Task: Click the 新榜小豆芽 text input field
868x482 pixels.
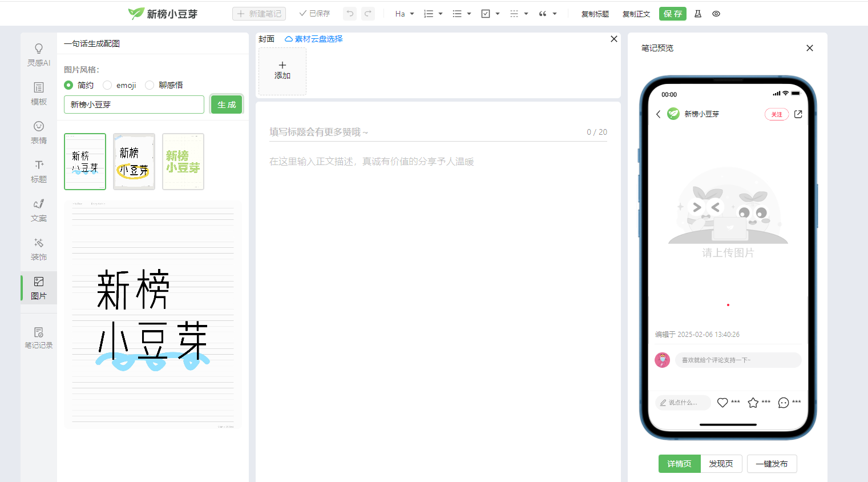Action: point(134,105)
